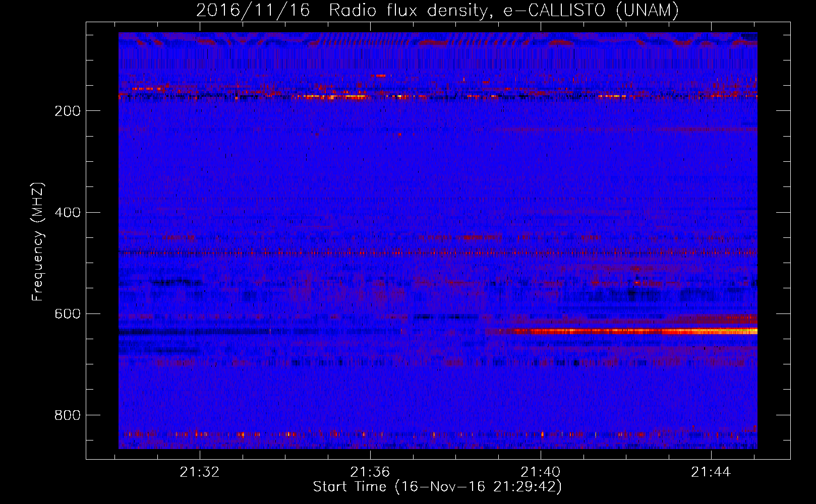Click the '800' frequency tick label

[68, 415]
